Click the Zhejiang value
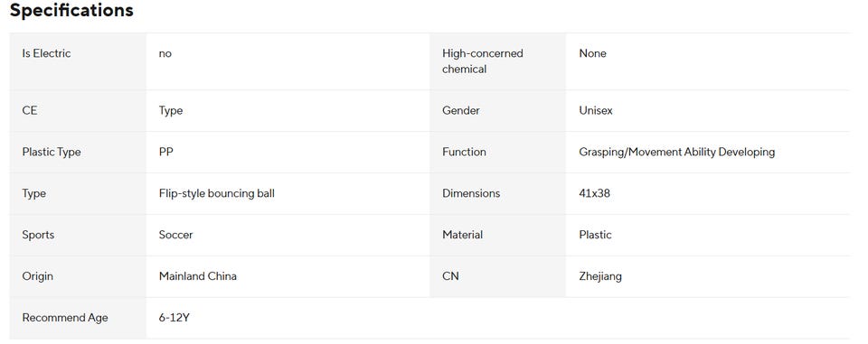This screenshot has width=868, height=344. pyautogui.click(x=600, y=276)
